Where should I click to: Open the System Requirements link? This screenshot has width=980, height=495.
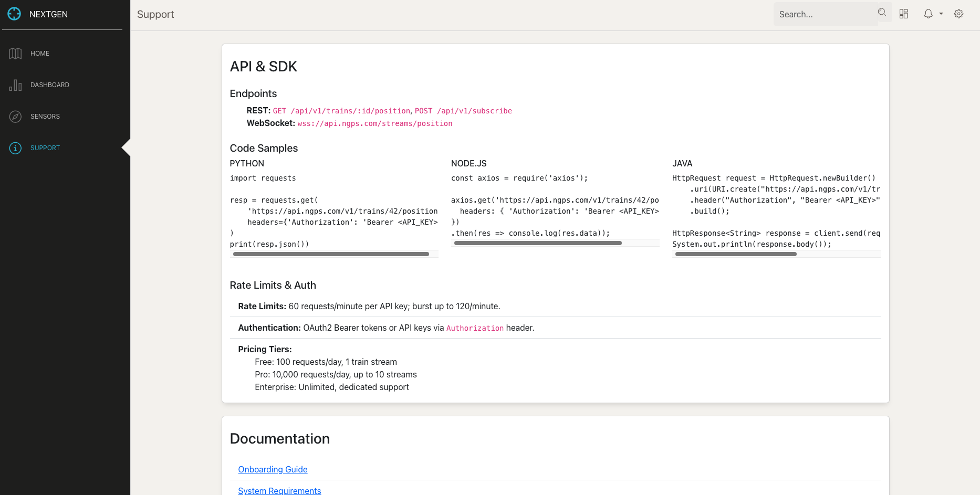(x=279, y=490)
